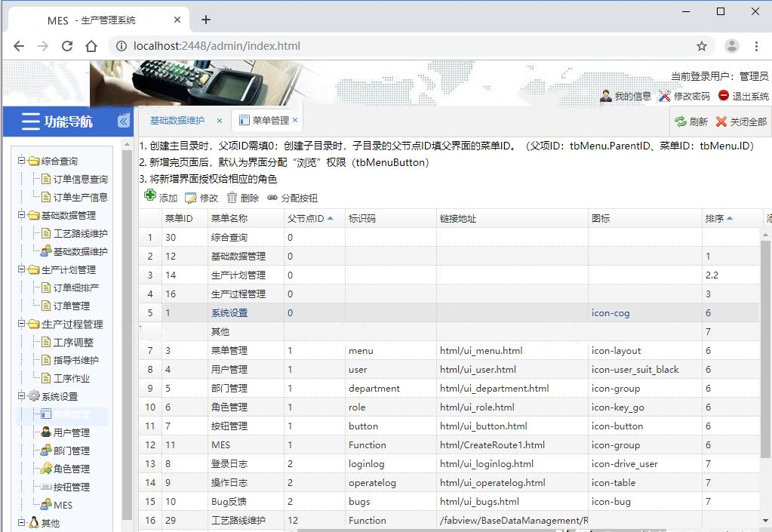The width and height of the screenshot is (772, 532).
Task: Select the 登录日志 table row
Action: click(450, 463)
